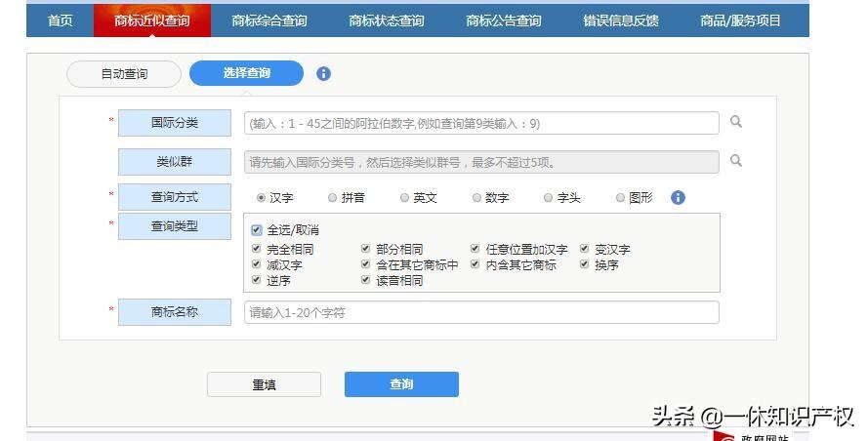The width and height of the screenshot is (868, 441).
Task: Select the 汉字 query method radio
Action: click(262, 197)
